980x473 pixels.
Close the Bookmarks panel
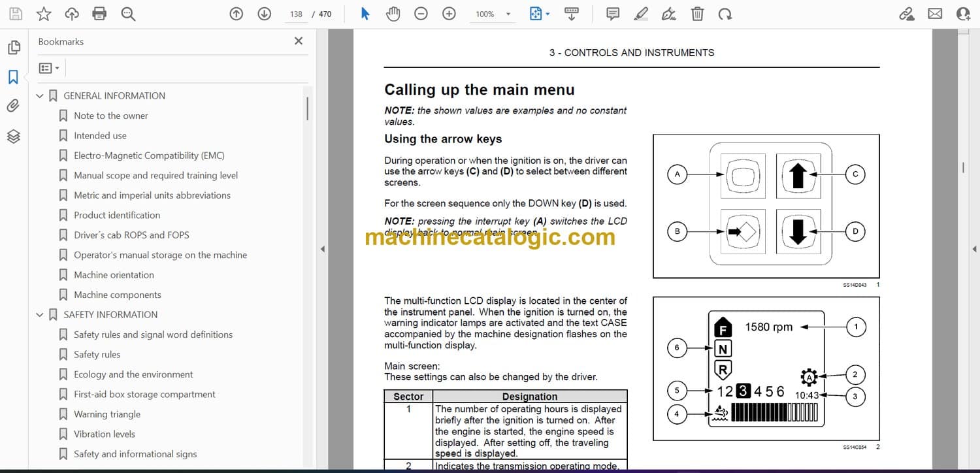[299, 41]
